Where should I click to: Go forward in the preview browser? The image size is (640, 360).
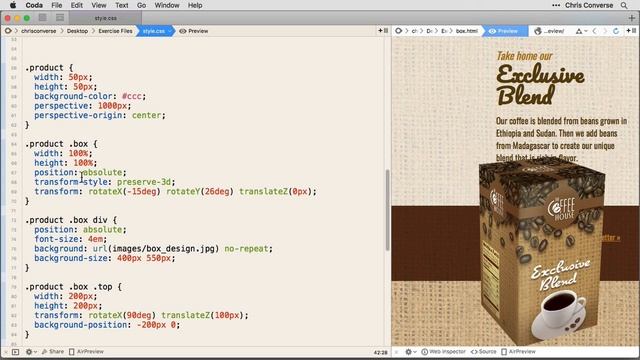[x=605, y=31]
